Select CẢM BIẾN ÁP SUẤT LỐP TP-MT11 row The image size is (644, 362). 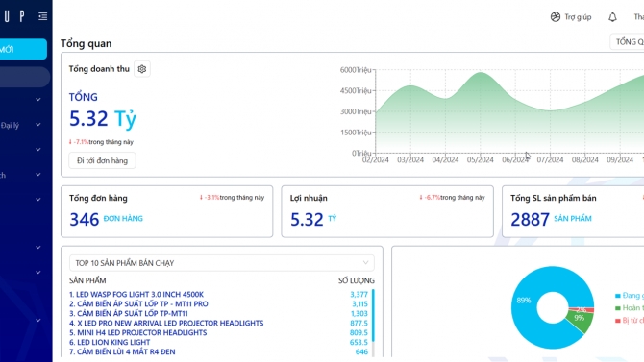pyautogui.click(x=129, y=313)
